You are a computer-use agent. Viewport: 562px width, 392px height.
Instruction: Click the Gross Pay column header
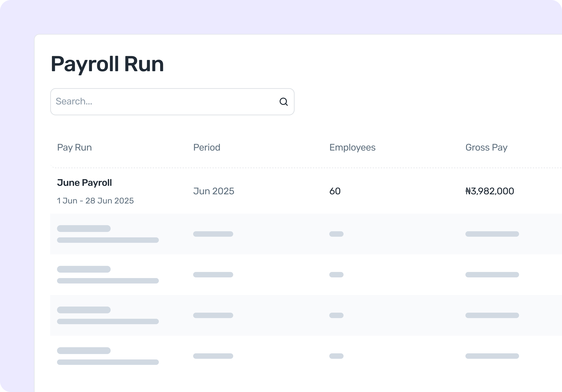click(486, 148)
